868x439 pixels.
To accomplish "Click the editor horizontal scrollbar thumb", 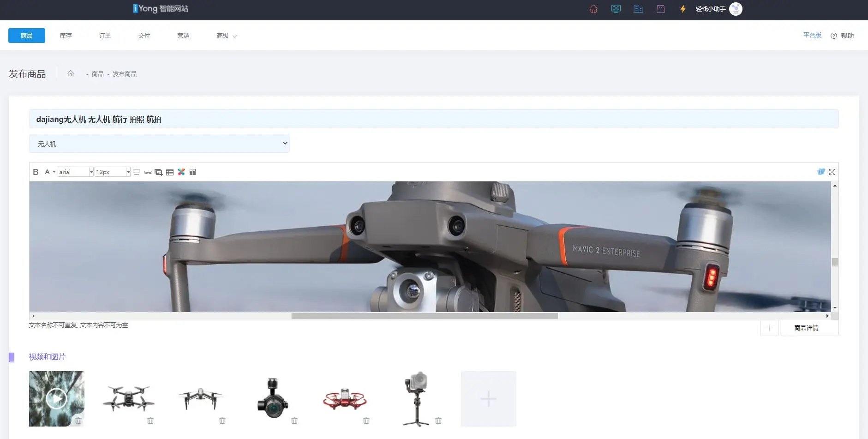I will pyautogui.click(x=424, y=316).
